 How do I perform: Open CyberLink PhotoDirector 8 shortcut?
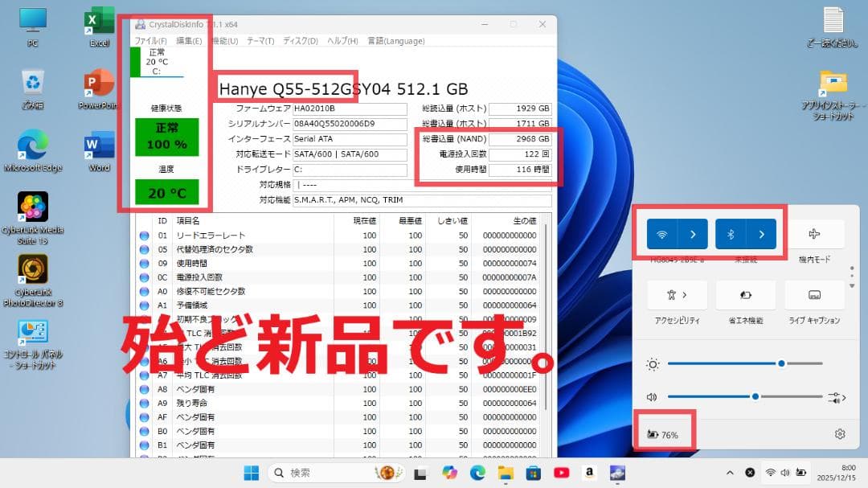pos(33,281)
